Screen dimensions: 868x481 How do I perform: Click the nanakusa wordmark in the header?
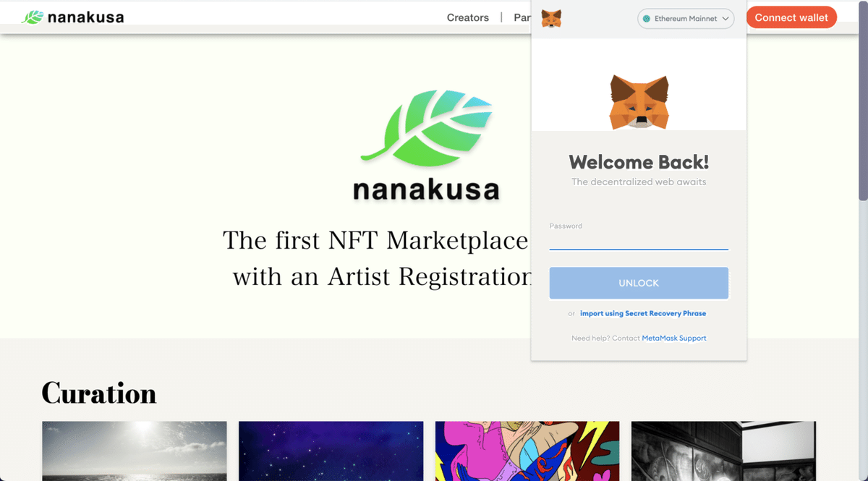tap(85, 17)
